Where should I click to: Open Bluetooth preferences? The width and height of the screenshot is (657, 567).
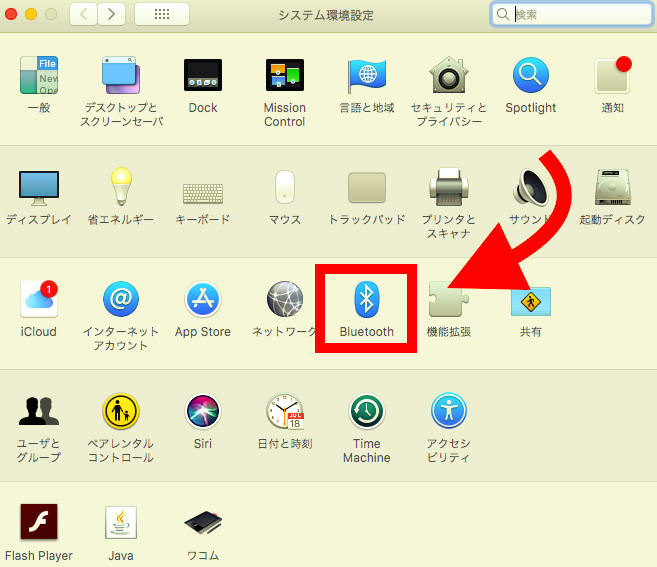click(367, 299)
